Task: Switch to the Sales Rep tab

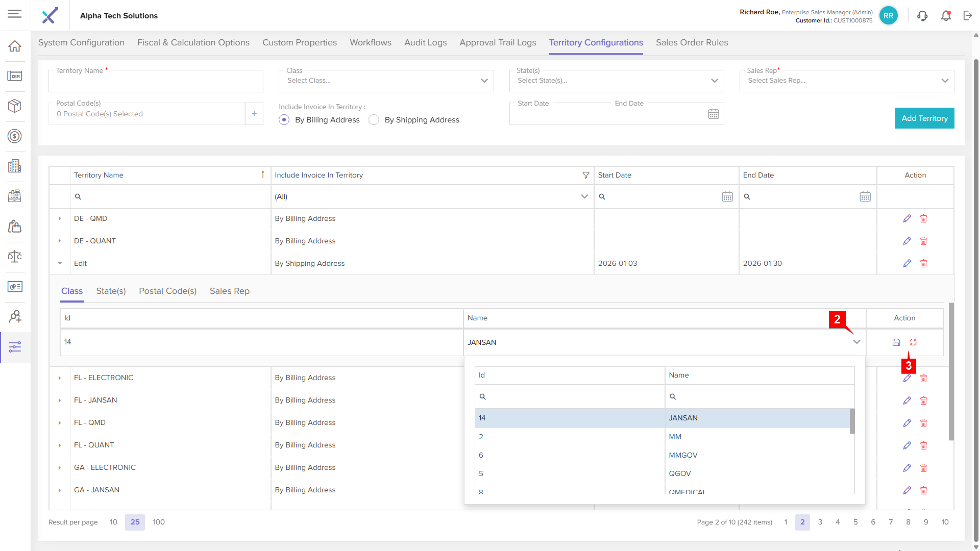Action: tap(229, 291)
